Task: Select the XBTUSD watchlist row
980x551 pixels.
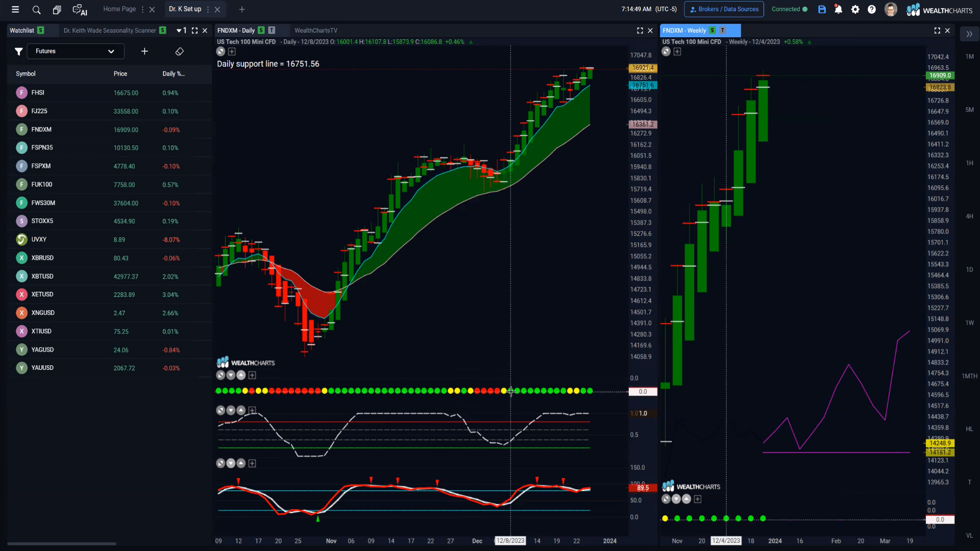Action: [110, 276]
